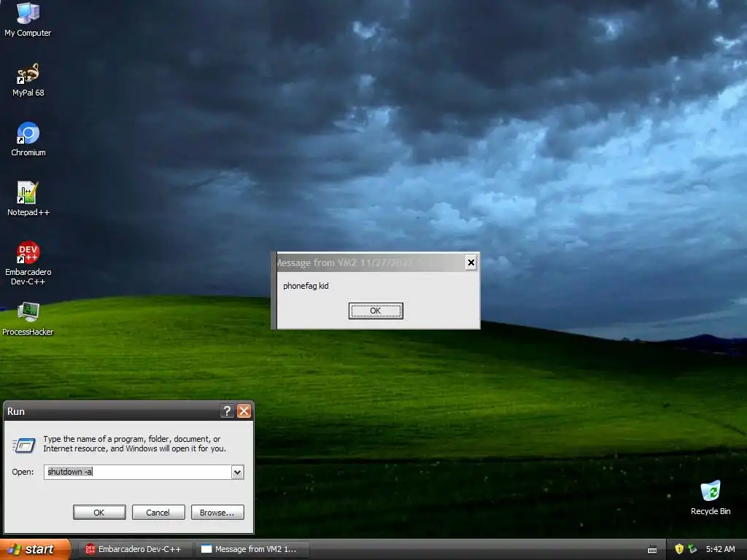Select the Notepad++ desktop shortcut
This screenshot has width=747, height=560.
(28, 199)
